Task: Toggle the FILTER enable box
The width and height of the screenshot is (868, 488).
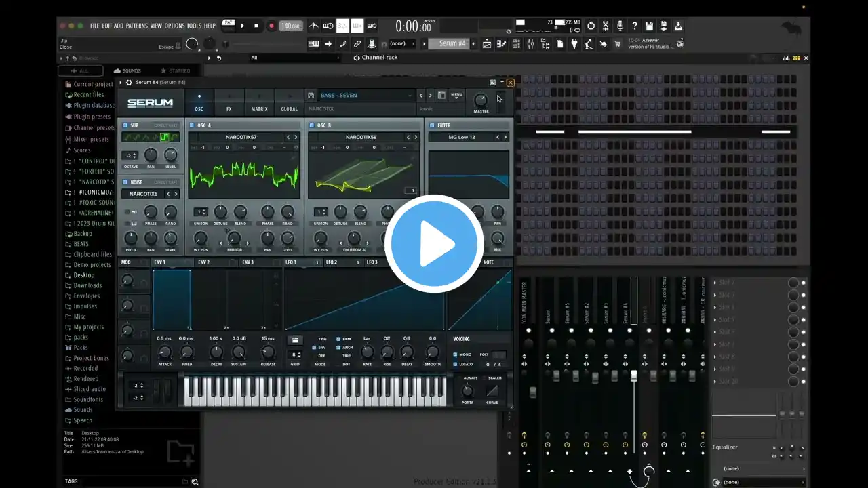Action: [432, 125]
